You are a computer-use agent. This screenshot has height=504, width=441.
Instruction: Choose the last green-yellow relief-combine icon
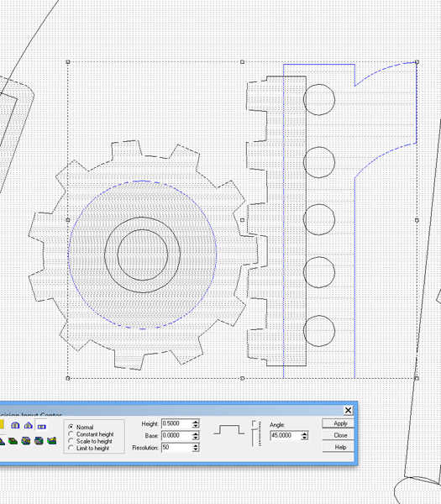point(52,440)
